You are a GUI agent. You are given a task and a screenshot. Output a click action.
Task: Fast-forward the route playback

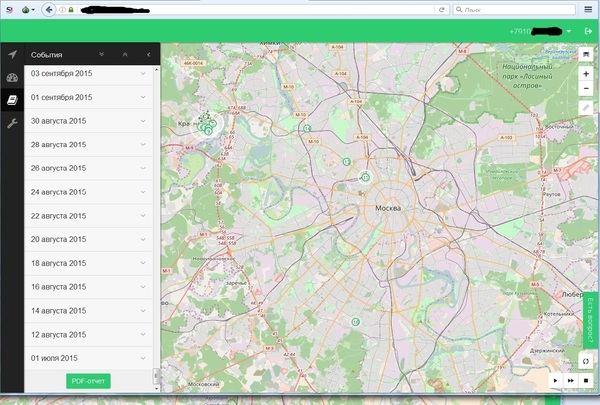(570, 381)
